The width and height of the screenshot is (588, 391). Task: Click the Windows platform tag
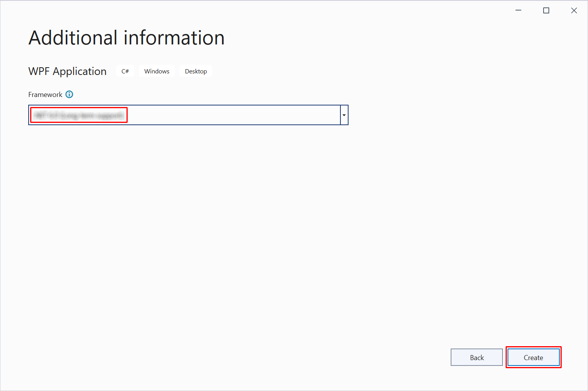click(x=157, y=71)
